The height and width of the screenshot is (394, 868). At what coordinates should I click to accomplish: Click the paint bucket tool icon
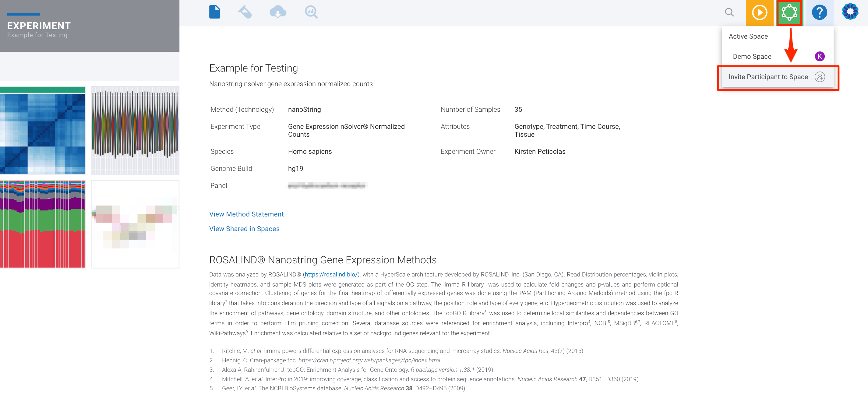click(245, 12)
